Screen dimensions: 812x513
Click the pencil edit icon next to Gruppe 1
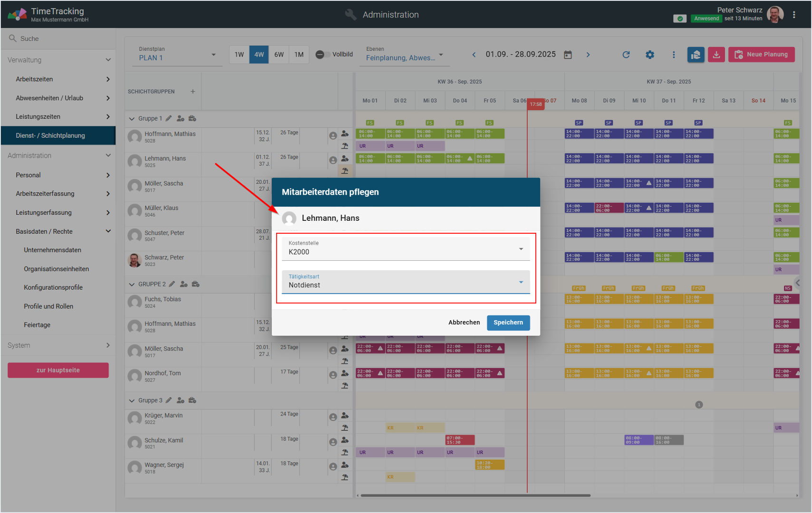click(x=169, y=118)
